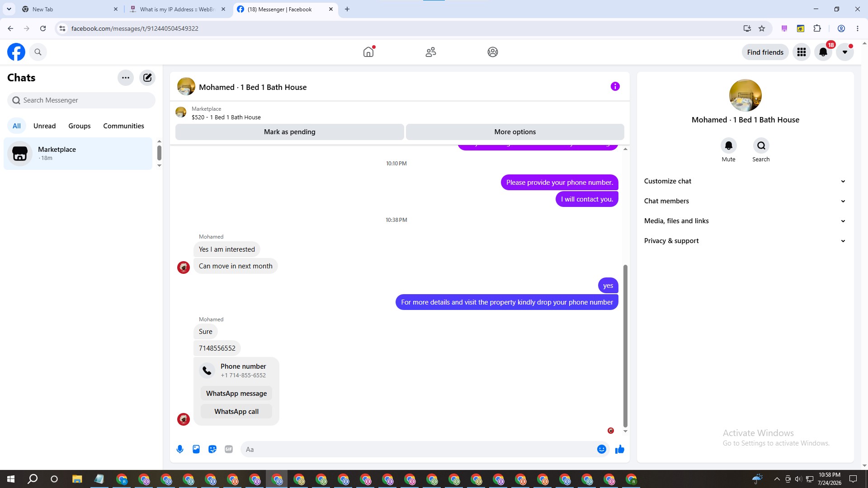Click WhatsApp message button
This screenshot has width=868, height=488.
[x=236, y=394]
